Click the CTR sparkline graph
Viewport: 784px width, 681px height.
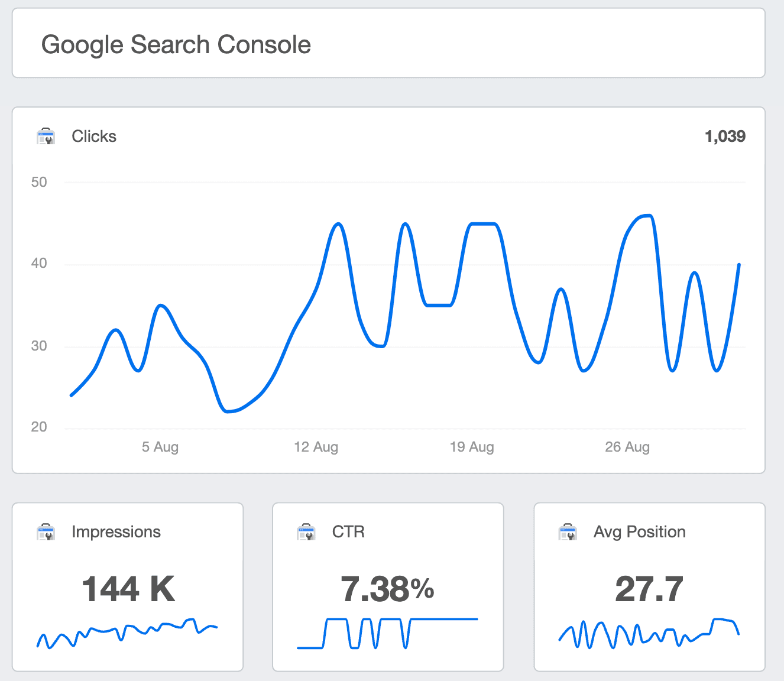(387, 633)
